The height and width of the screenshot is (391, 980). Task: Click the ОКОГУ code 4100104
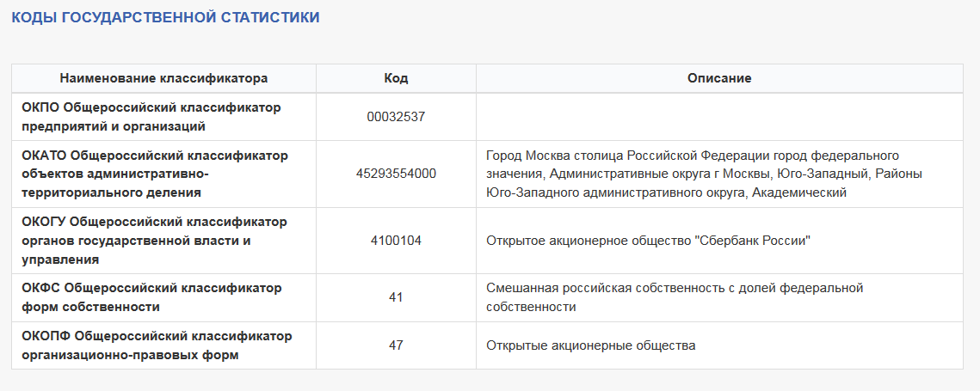point(397,241)
